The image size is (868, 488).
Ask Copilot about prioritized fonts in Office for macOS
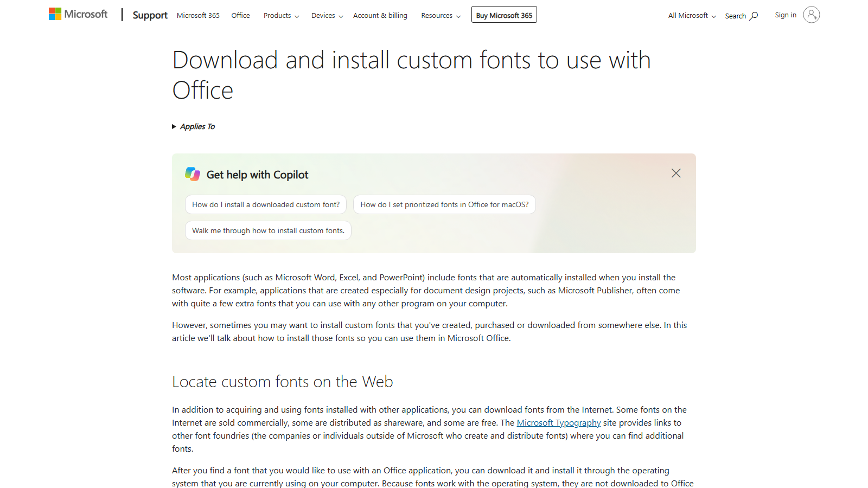444,204
